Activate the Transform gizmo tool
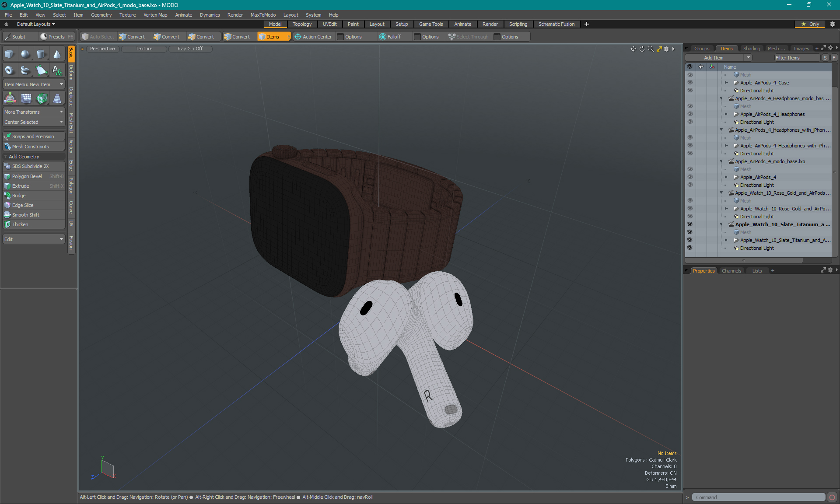The image size is (840, 504). pyautogui.click(x=10, y=98)
